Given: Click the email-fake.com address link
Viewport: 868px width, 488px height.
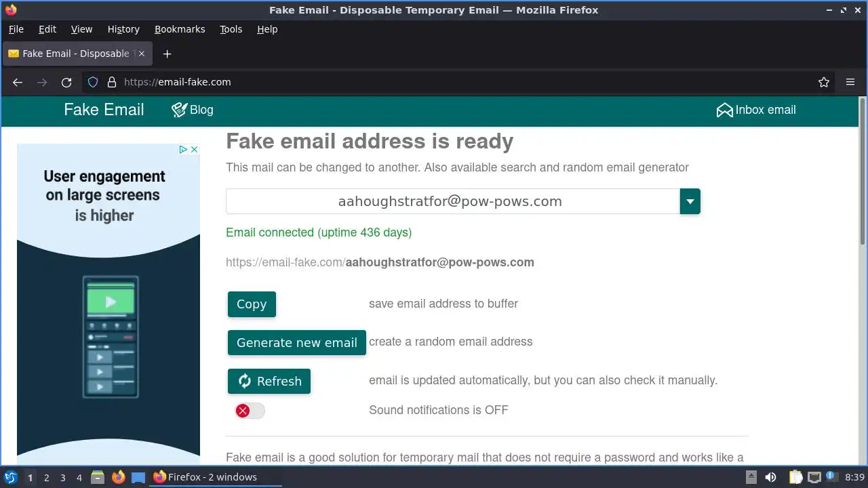Looking at the screenshot, I should [x=380, y=262].
